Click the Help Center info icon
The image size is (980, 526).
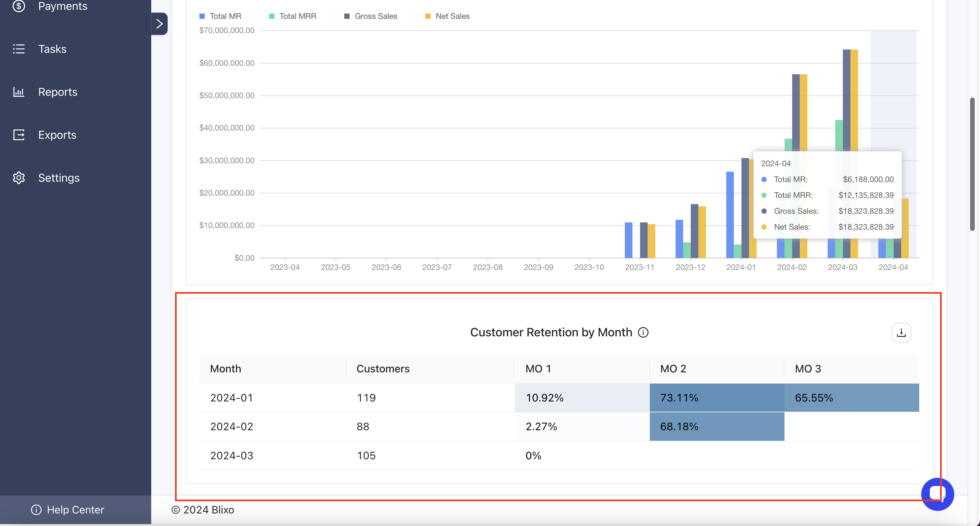[x=36, y=509]
